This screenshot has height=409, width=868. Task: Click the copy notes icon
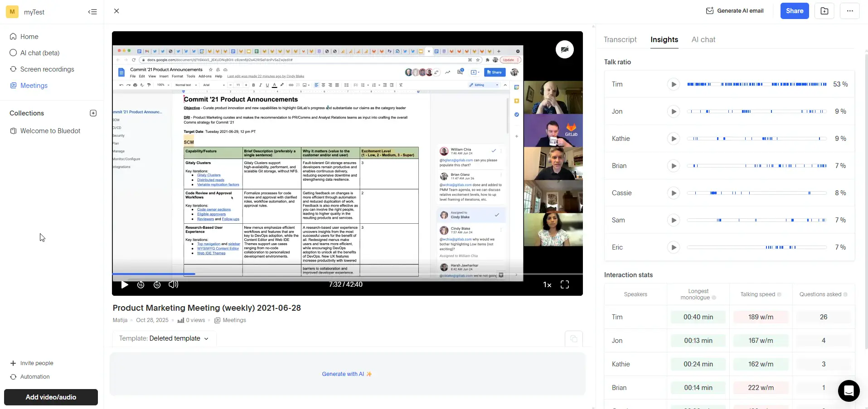pos(574,339)
